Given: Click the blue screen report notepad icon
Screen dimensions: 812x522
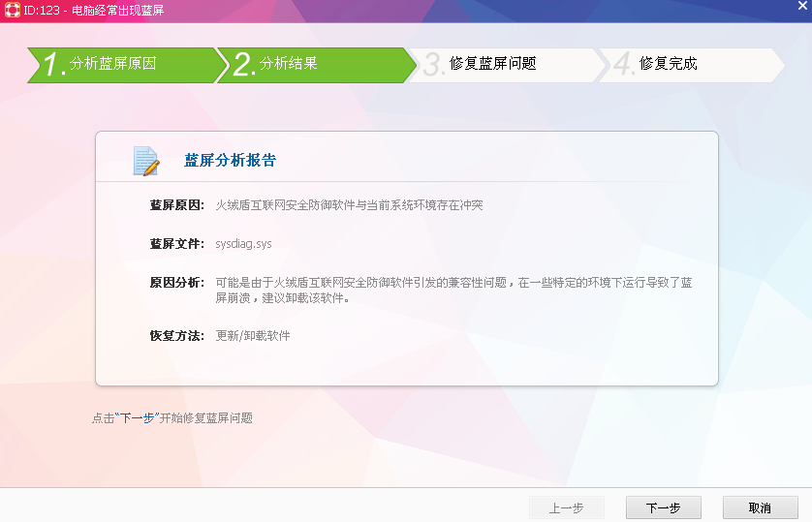Looking at the screenshot, I should [x=145, y=161].
